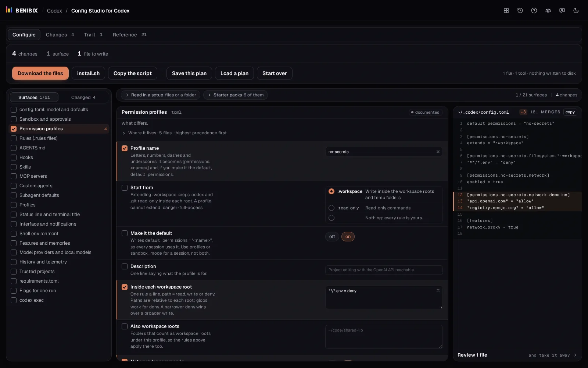Click Load a plan
The image size is (588, 368).
234,73
